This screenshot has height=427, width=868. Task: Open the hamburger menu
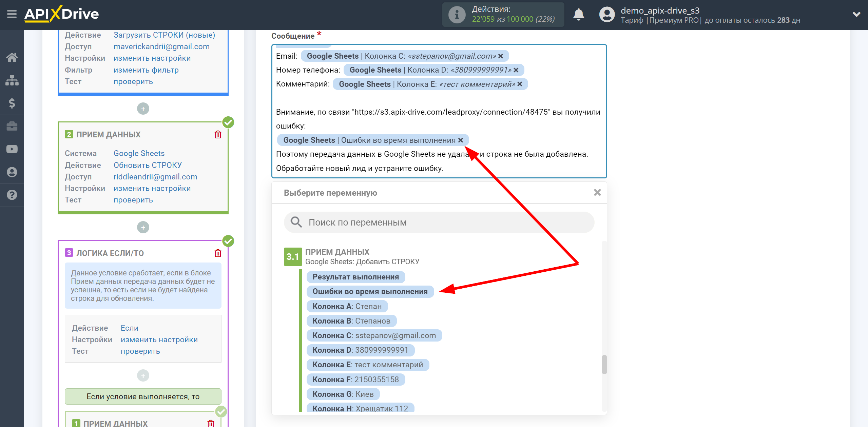click(x=12, y=14)
